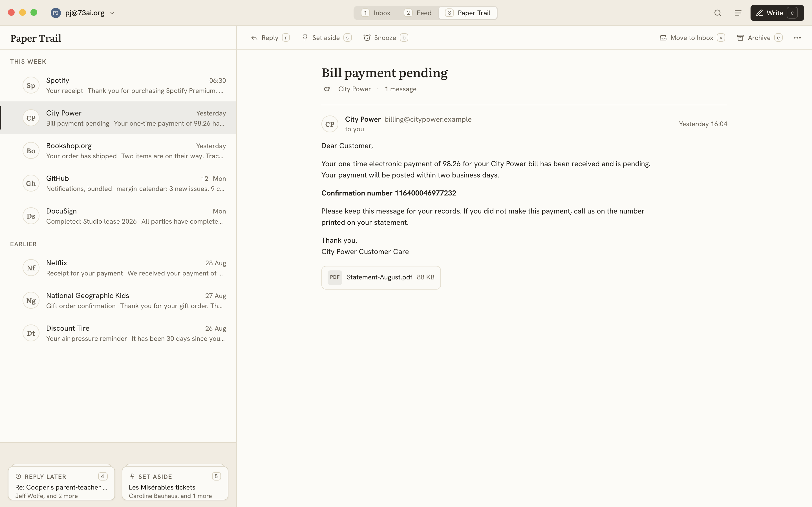Expand the Reply Later stack
Viewport: 812px width, 507px height.
(x=61, y=483)
